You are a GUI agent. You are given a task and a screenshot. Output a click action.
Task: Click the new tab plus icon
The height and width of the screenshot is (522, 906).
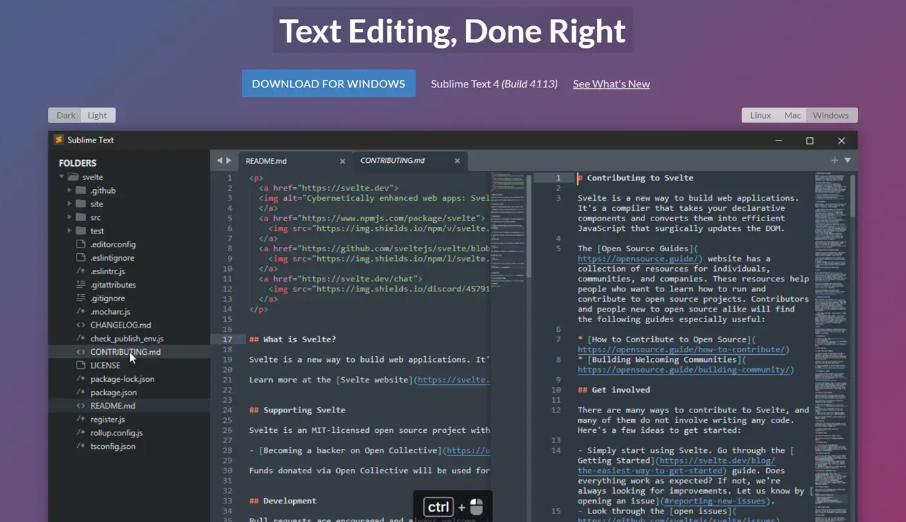834,160
